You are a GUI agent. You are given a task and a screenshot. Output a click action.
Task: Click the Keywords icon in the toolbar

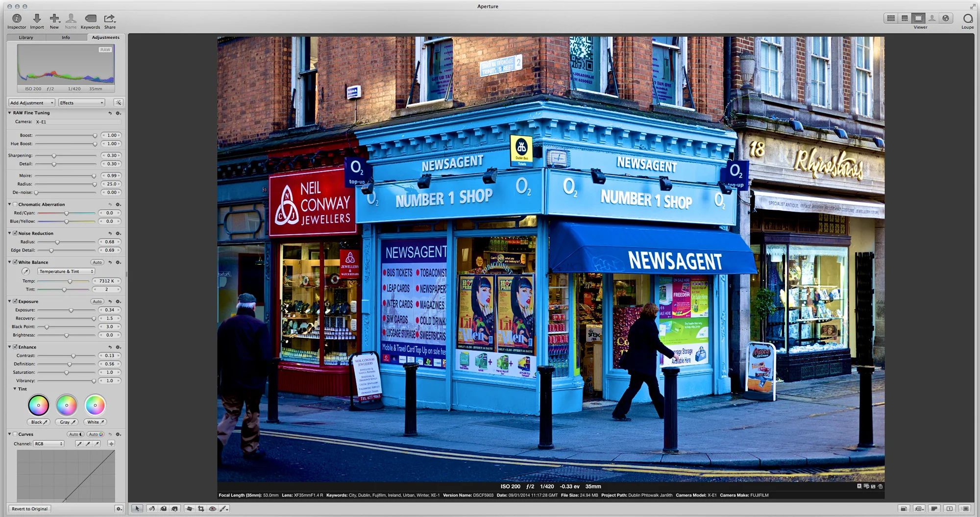coord(90,19)
